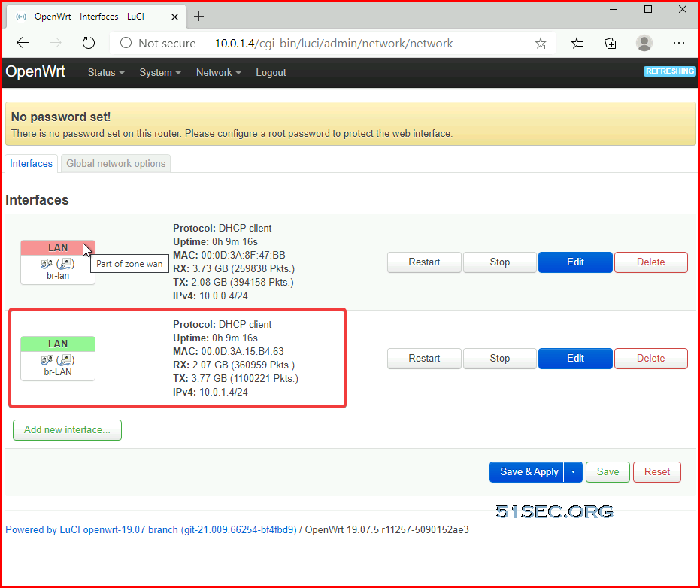Delete the br-LAN interface 10.0.1.4
Viewport: 700px width, 588px height.
pos(651,359)
